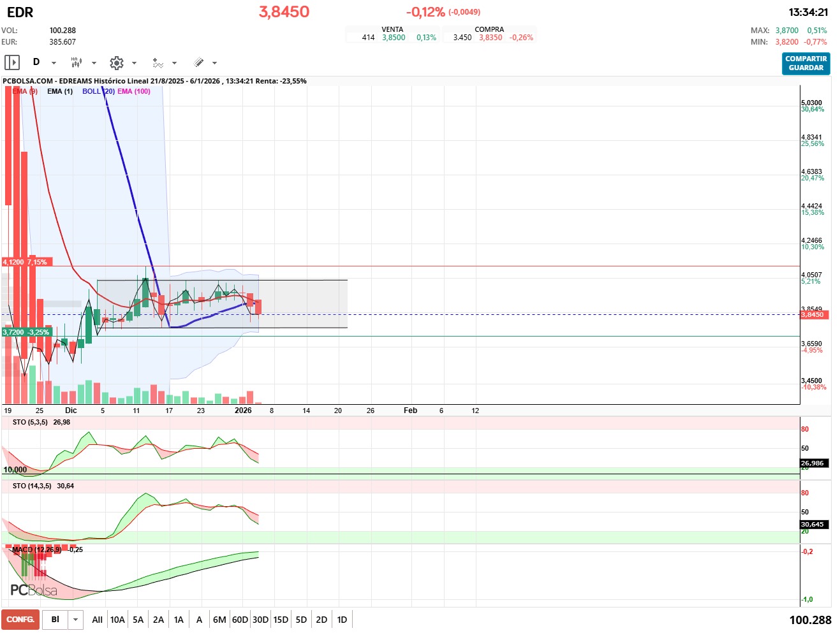Select the 1A time range
The image size is (840, 633).
tap(179, 620)
